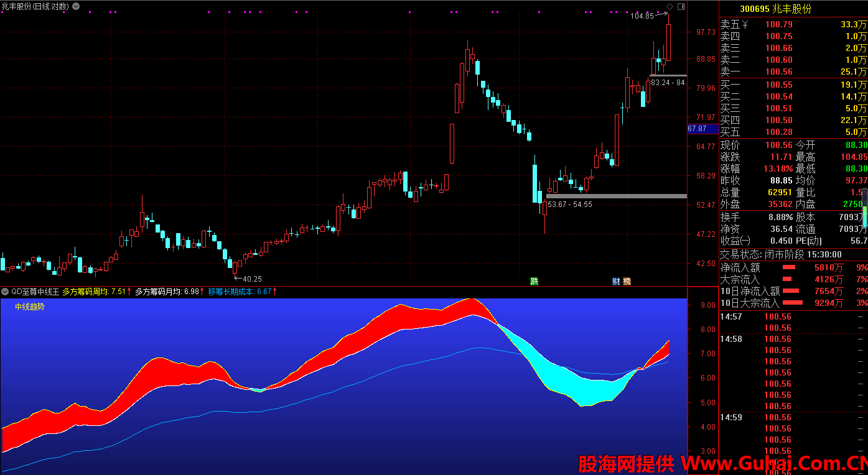
Task: Click the 多方筹码月均: 6.98 indicator label
Action: 169,292
